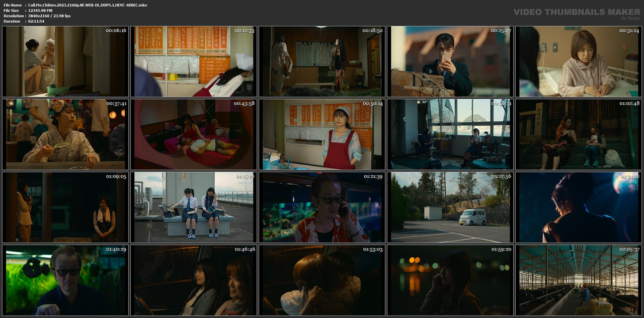Click the resolution value 3840x2160 / 23.98 fps

49,16
